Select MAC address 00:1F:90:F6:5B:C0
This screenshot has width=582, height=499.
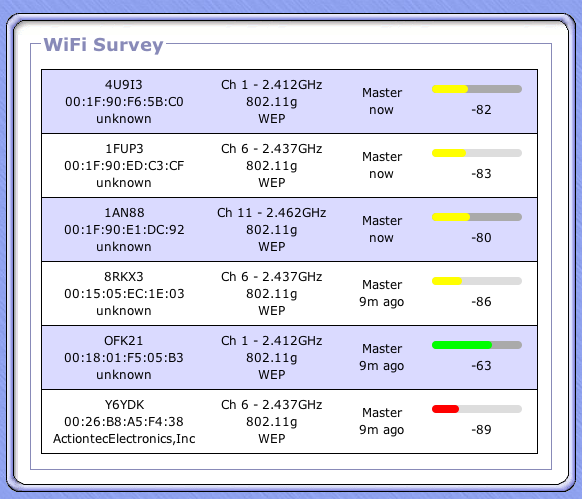[124, 102]
